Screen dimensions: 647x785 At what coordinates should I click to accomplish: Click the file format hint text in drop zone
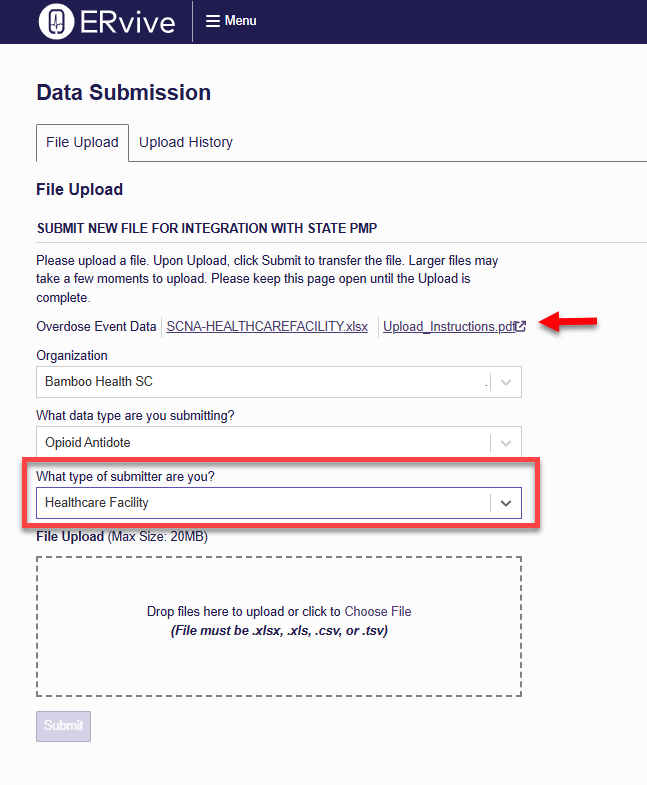279,630
